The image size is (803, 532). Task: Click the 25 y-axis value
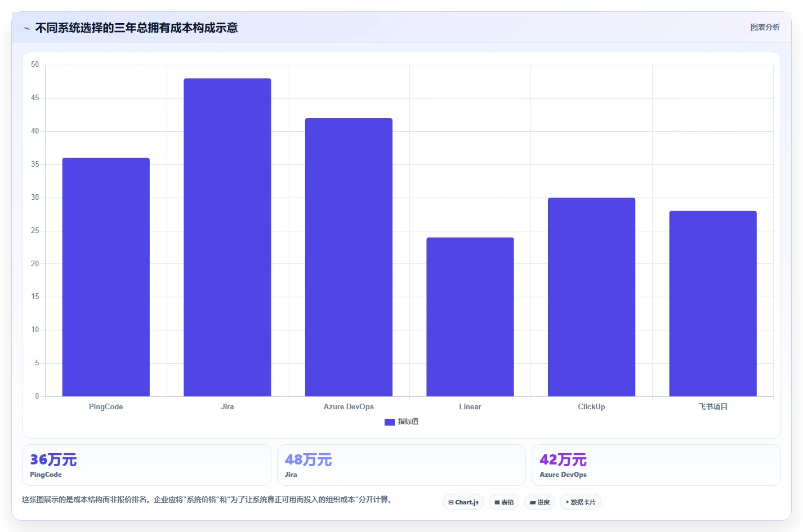pos(35,231)
